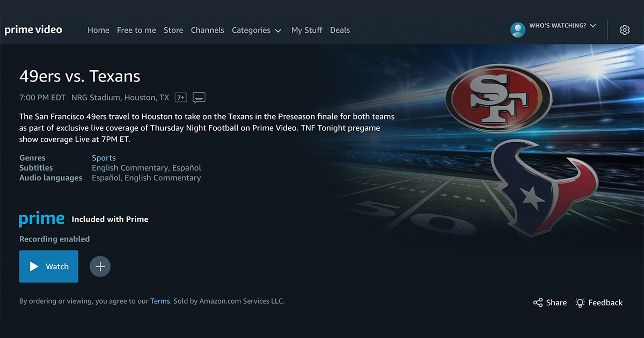Click the Audio languages label
The width and height of the screenshot is (644, 338).
point(51,178)
